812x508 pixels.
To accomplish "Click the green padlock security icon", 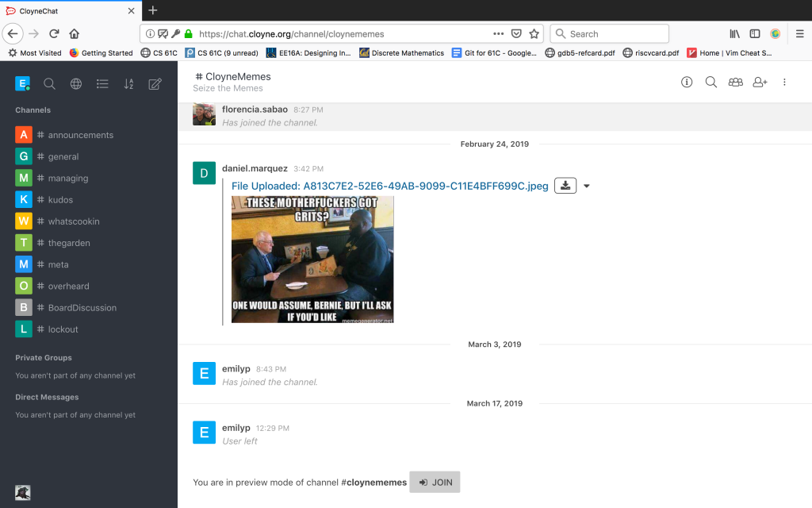I will tap(189, 33).
